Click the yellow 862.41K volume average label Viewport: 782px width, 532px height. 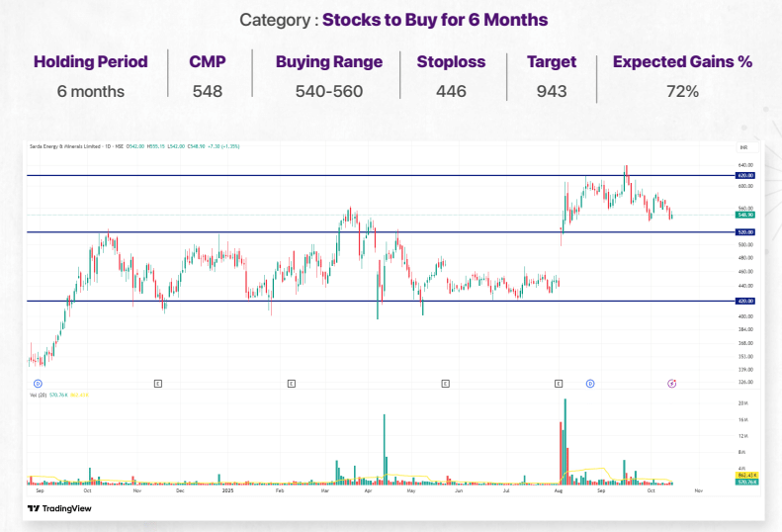coord(744,476)
